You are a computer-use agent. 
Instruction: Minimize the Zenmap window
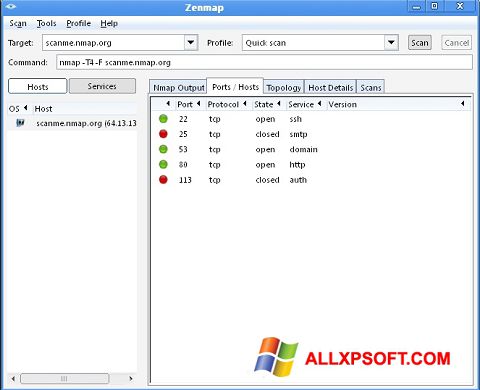[x=416, y=6]
